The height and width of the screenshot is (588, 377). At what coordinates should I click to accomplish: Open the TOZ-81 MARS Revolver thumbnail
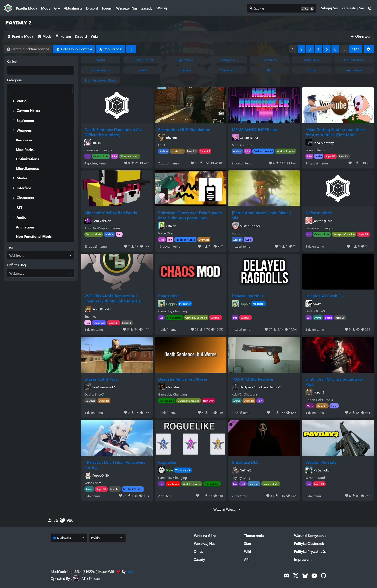tap(264, 355)
